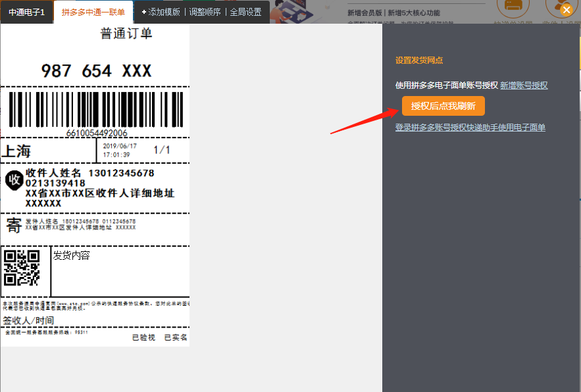The image size is (581, 392).
Task: Select the 发件人姓名 sender line
Action: [80, 221]
